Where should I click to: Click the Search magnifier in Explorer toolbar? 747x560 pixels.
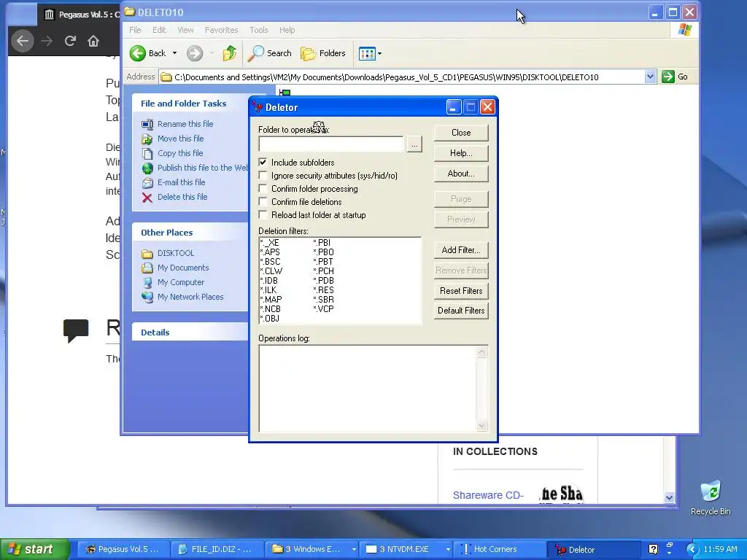(x=256, y=53)
